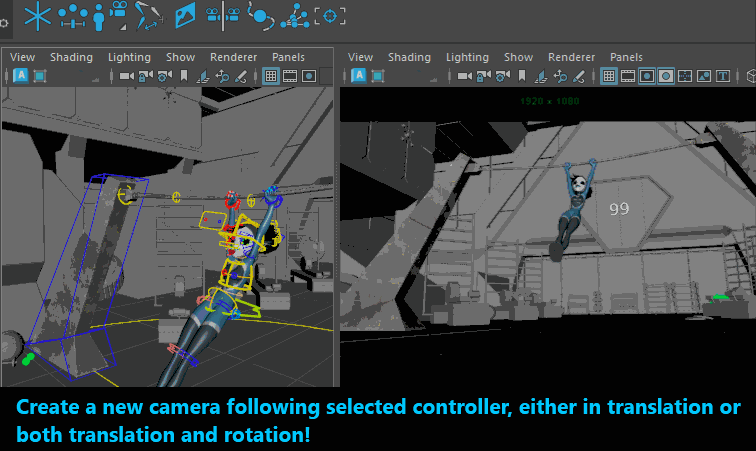Toggle grid display in left viewport
The width and height of the screenshot is (756, 451).
click(271, 76)
